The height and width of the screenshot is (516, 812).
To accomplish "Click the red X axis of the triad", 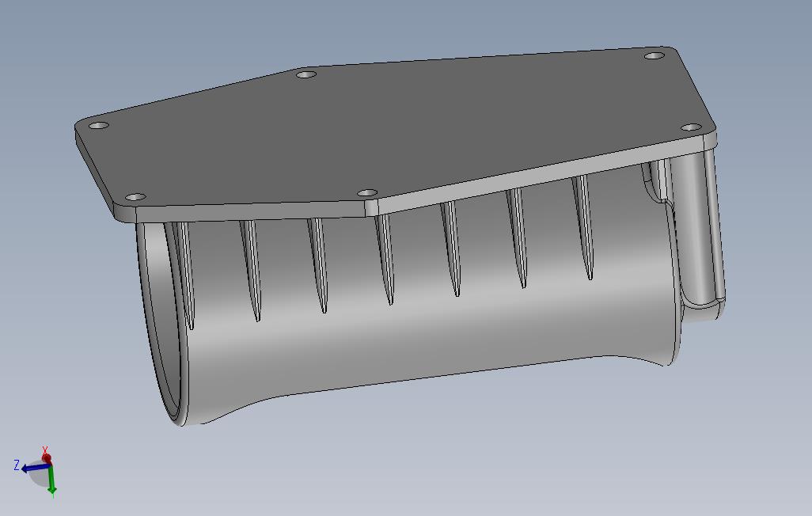I will pyautogui.click(x=47, y=458).
